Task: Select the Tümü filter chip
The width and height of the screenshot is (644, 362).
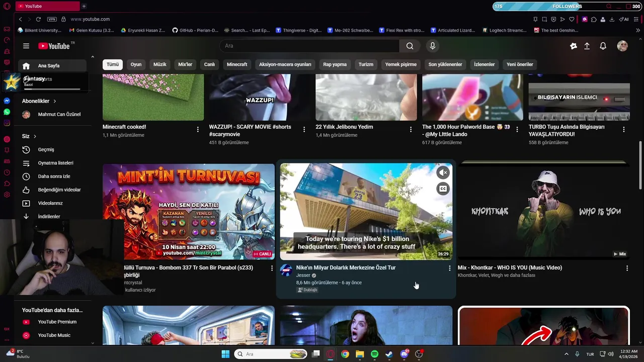Action: point(113,64)
